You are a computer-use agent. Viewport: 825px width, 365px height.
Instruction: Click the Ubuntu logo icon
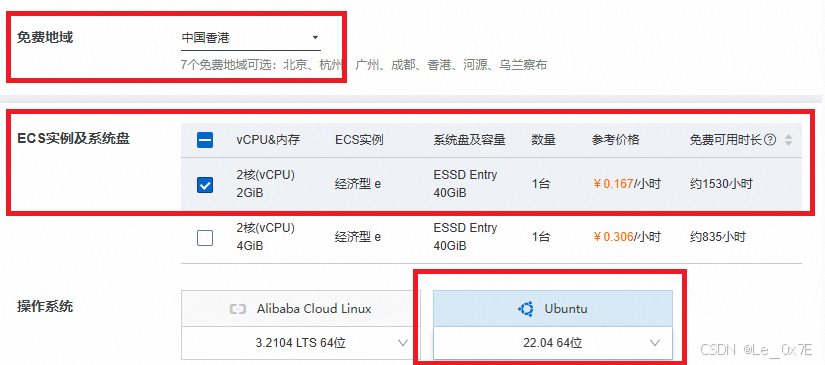(526, 309)
